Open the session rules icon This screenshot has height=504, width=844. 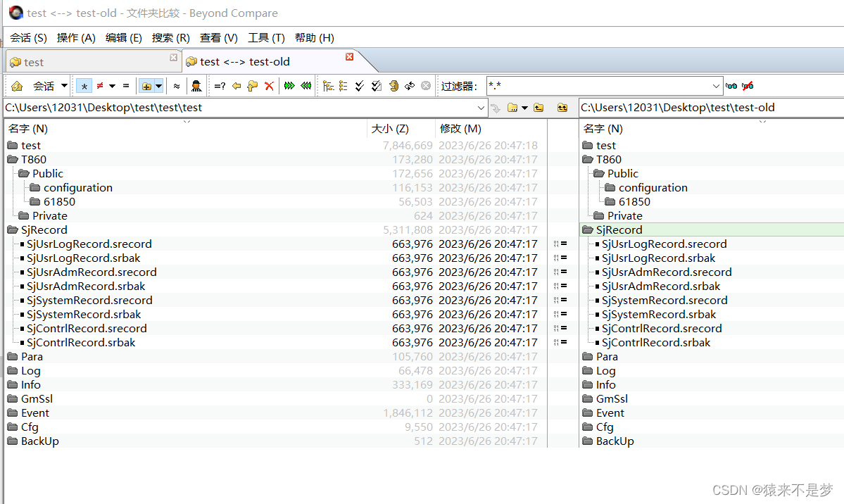coord(197,85)
